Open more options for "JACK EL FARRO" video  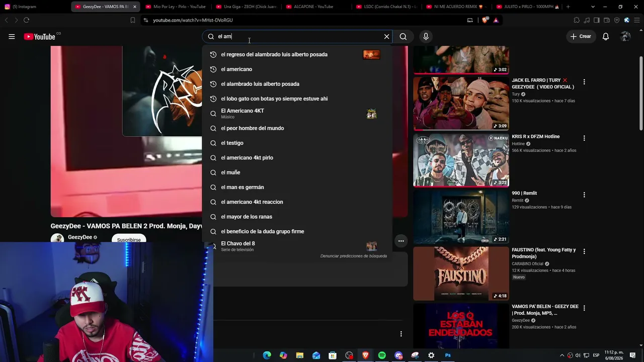(584, 81)
